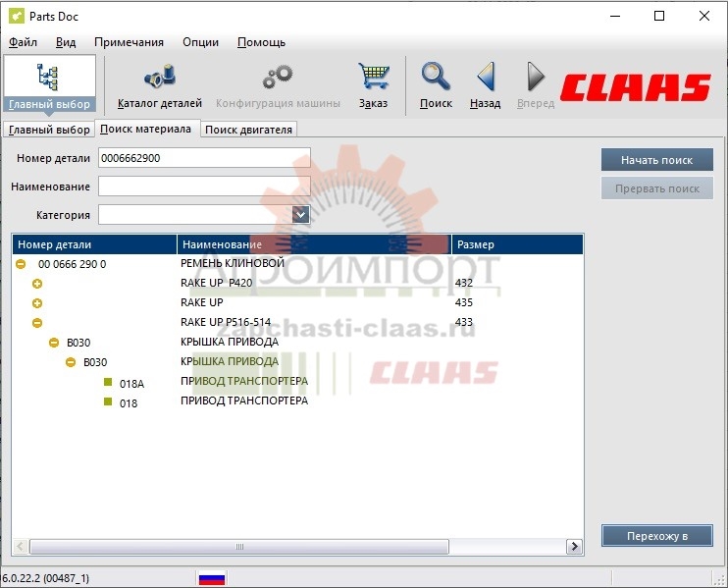Sort by Номер детали column header
The width and height of the screenshot is (728, 588).
95,244
